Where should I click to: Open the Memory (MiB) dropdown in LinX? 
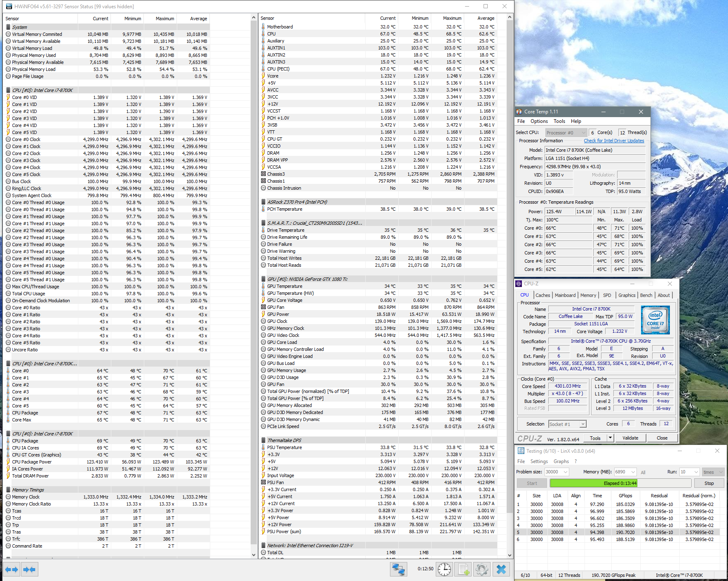pyautogui.click(x=625, y=472)
